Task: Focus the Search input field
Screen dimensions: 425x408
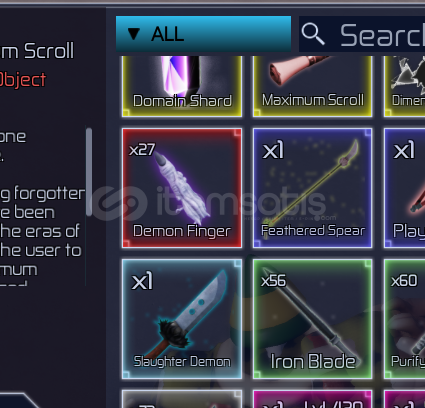Action: tap(362, 34)
